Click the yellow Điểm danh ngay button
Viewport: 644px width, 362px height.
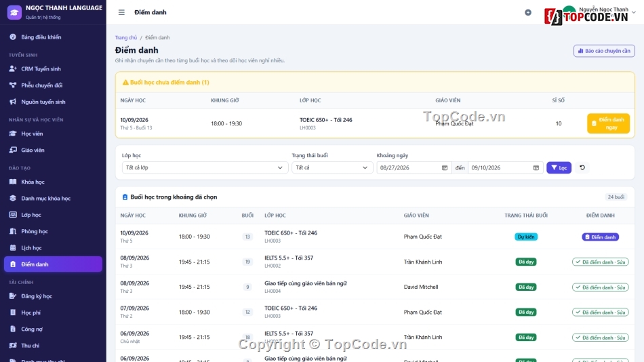coord(608,123)
